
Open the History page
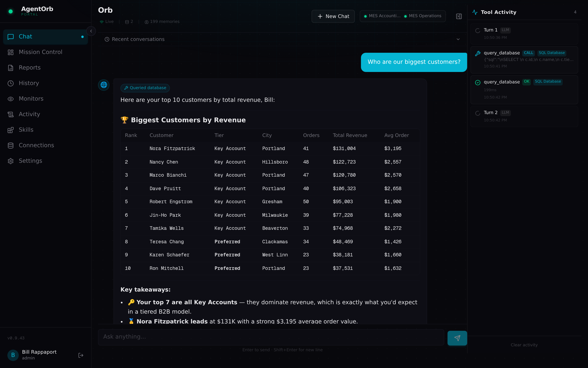[x=46, y=83]
